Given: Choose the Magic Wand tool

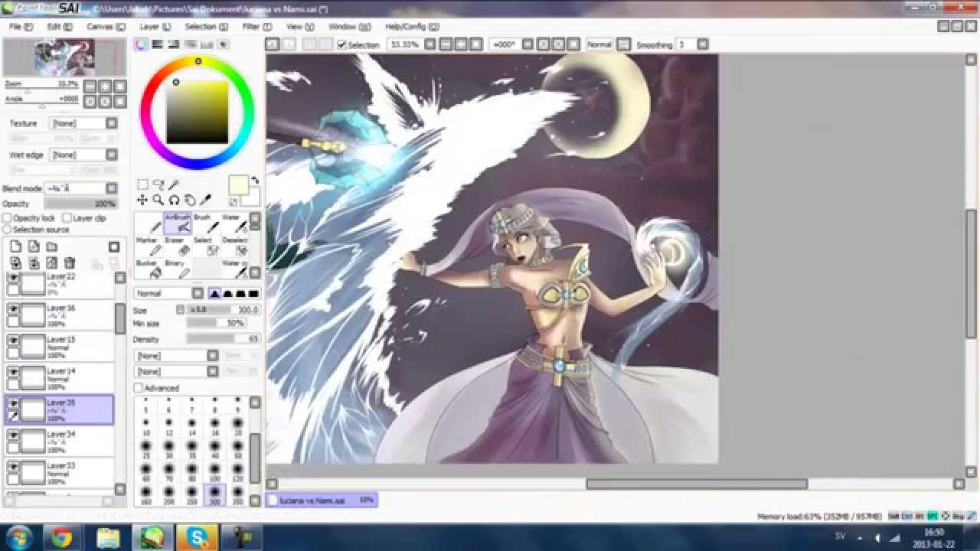Looking at the screenshot, I should (174, 184).
